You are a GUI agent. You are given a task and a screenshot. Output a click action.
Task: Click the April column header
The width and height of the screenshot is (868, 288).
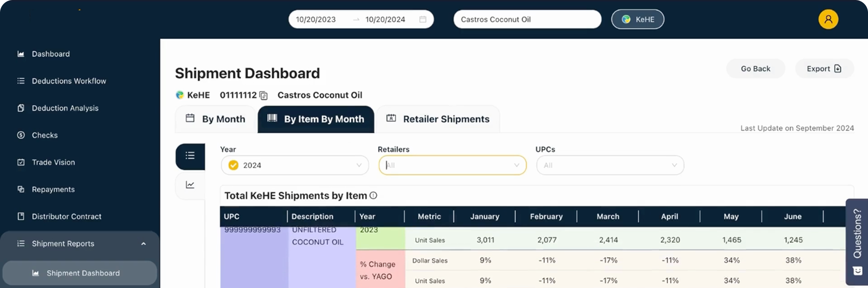(669, 216)
